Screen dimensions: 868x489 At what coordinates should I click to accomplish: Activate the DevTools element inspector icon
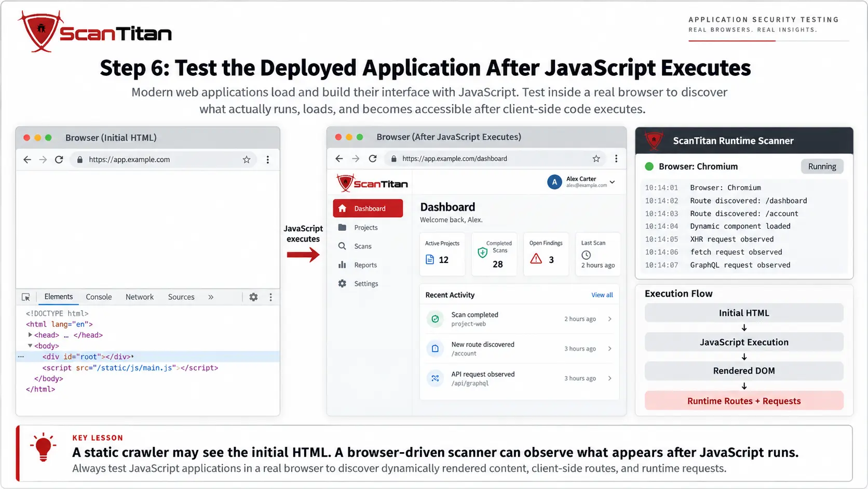pyautogui.click(x=26, y=297)
